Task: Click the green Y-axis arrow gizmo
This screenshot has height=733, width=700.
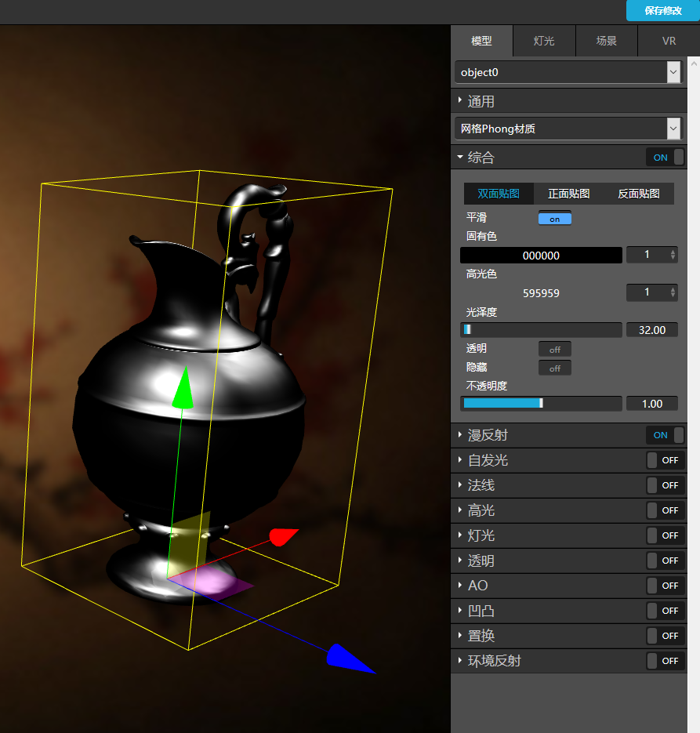Action: click(183, 388)
